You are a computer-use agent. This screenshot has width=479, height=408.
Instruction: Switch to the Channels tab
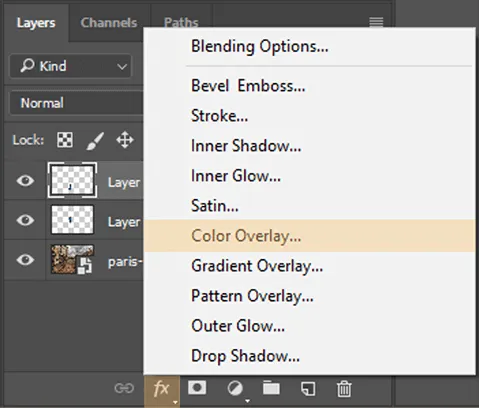tap(109, 23)
